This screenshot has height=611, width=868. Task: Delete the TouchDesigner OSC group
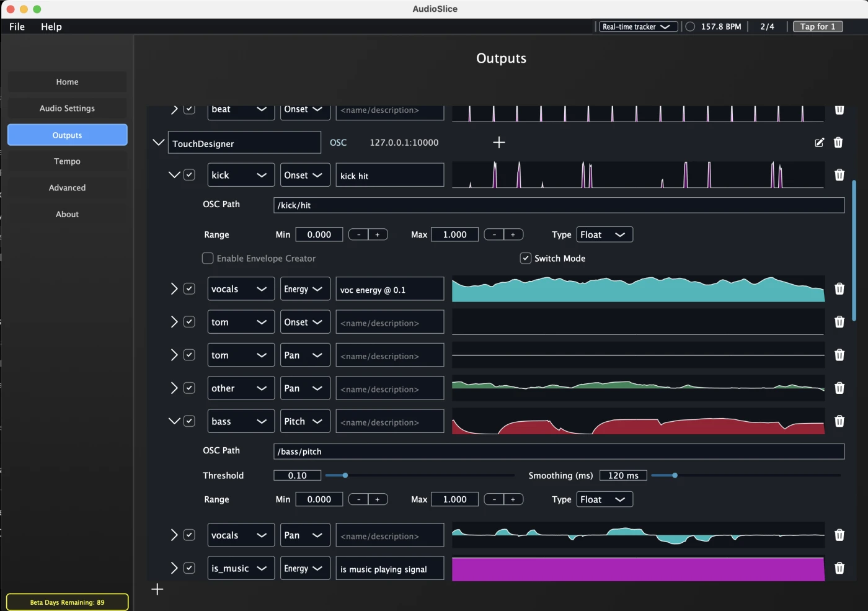[x=838, y=143]
